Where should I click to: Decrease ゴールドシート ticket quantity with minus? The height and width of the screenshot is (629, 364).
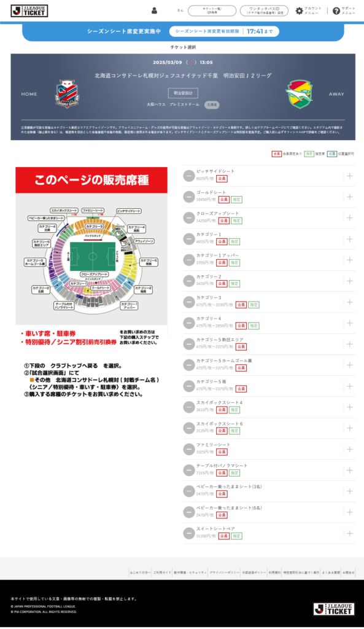(189, 197)
